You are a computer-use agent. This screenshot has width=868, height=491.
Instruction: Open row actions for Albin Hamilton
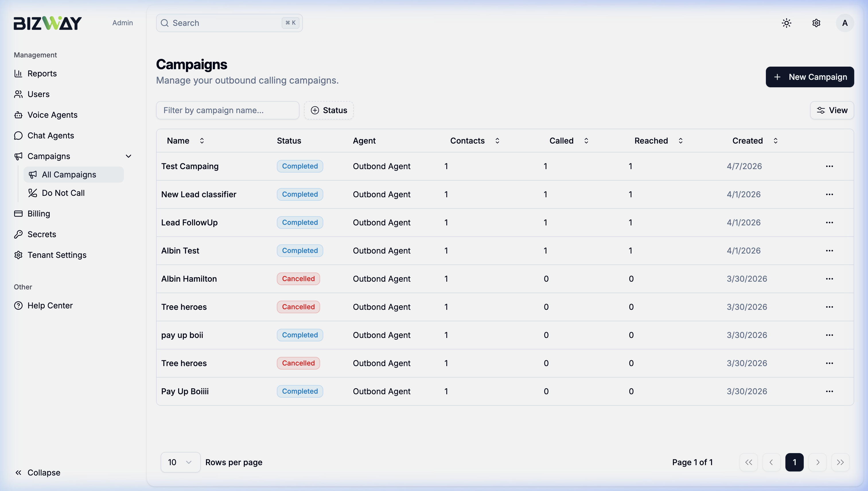click(x=829, y=279)
